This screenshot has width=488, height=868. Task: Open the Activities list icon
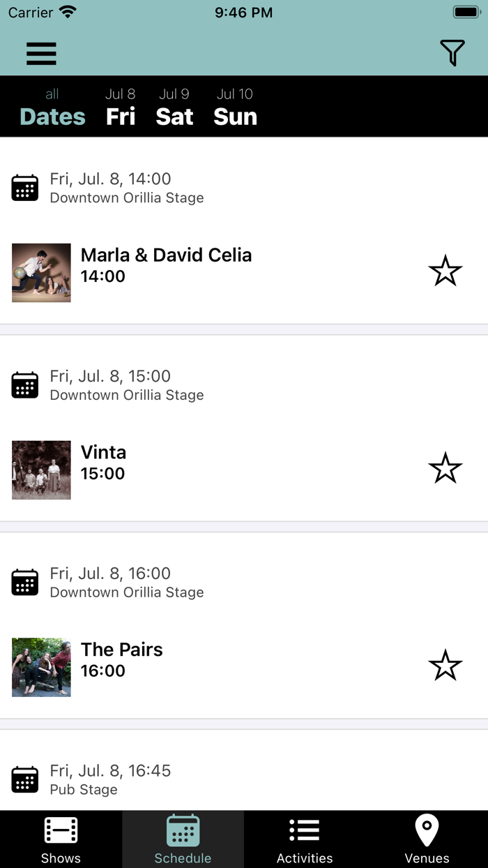coord(305,830)
